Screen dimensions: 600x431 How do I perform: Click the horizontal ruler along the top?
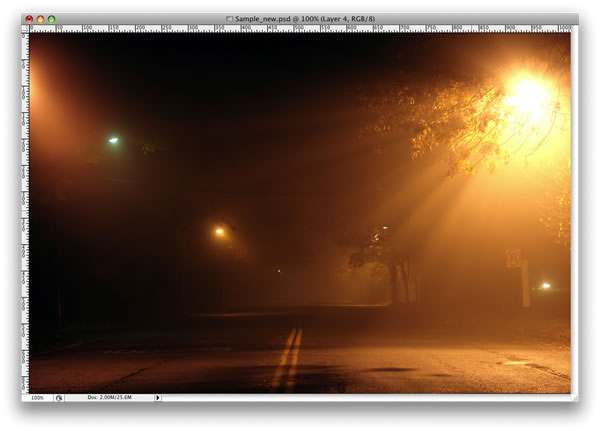click(300, 29)
